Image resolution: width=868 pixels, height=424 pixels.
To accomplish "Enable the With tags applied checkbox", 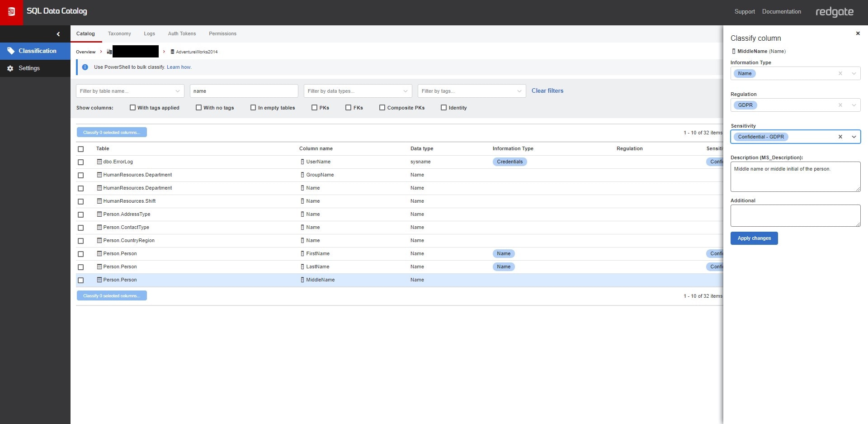I will 132,108.
